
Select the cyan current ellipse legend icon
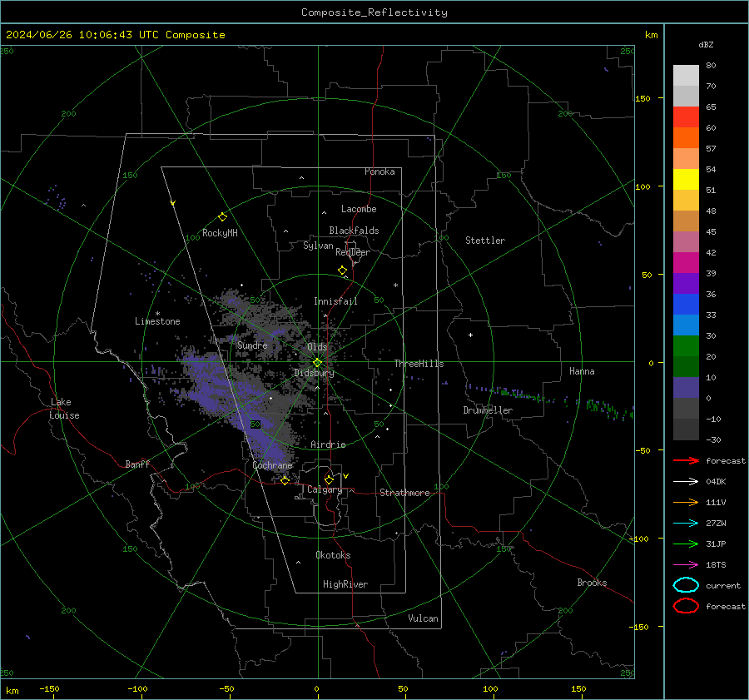tap(686, 585)
